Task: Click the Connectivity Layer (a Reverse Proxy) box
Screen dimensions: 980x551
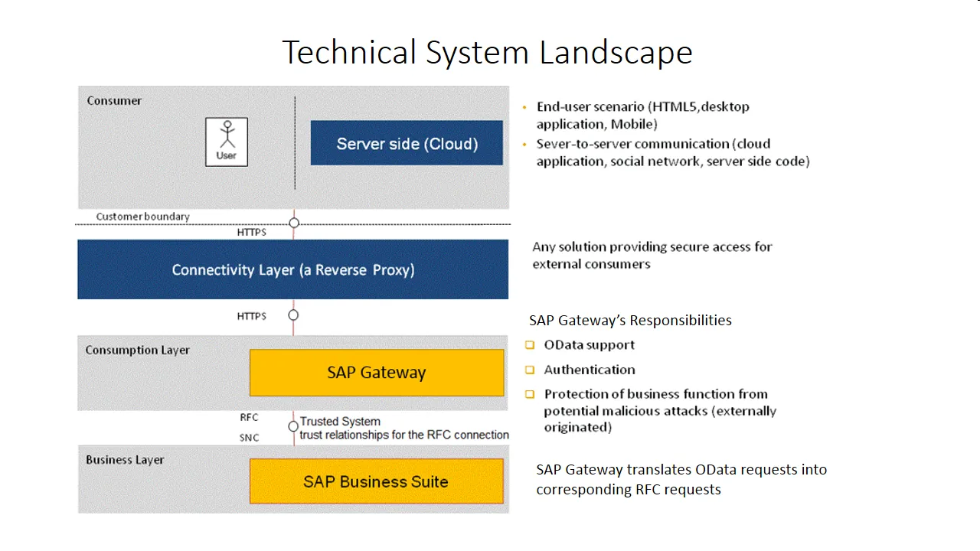Action: tap(293, 269)
